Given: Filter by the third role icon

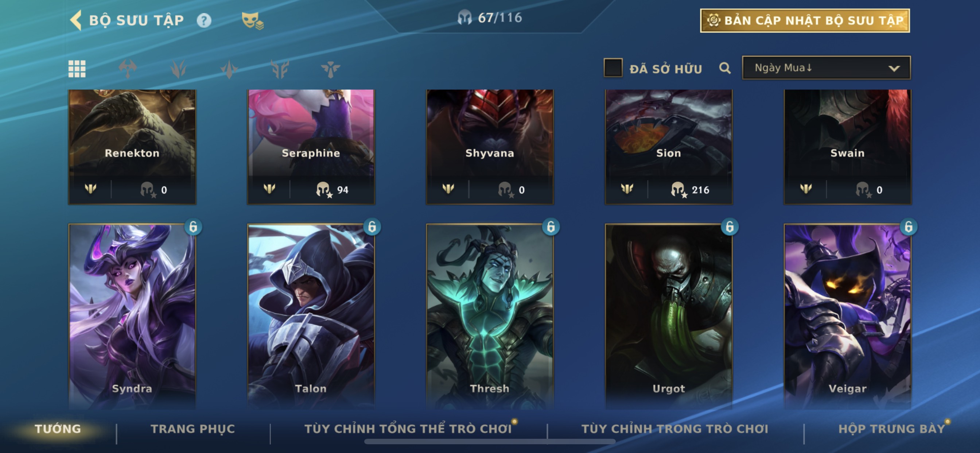Looking at the screenshot, I should (x=229, y=69).
